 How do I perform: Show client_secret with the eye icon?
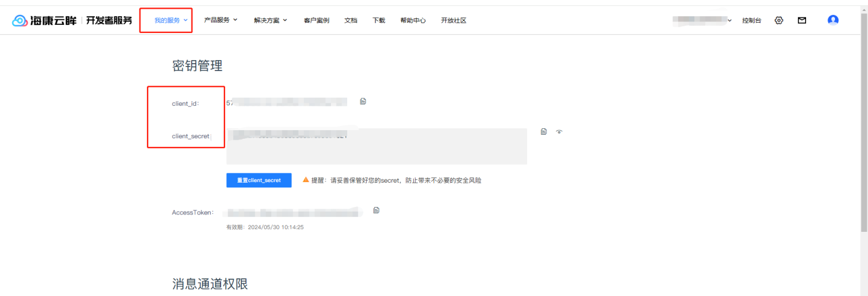(559, 132)
